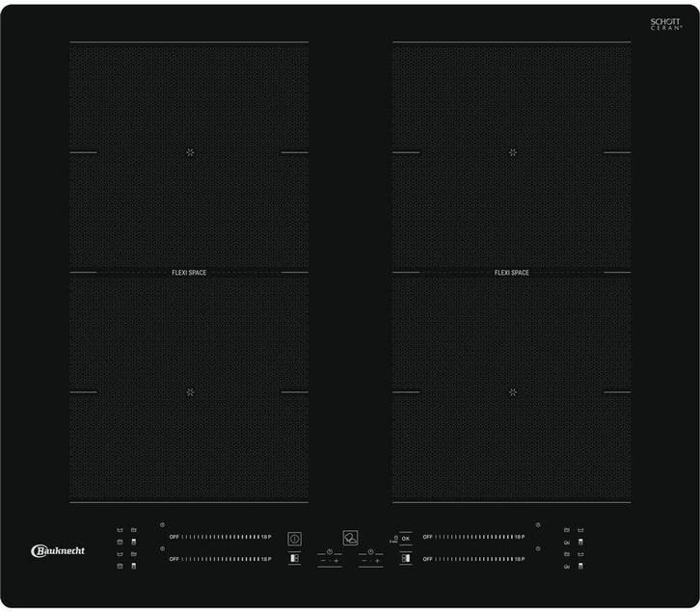Viewport: 700px width, 612px height.
Task: Decrease the left timer with minus
Action: point(323,561)
